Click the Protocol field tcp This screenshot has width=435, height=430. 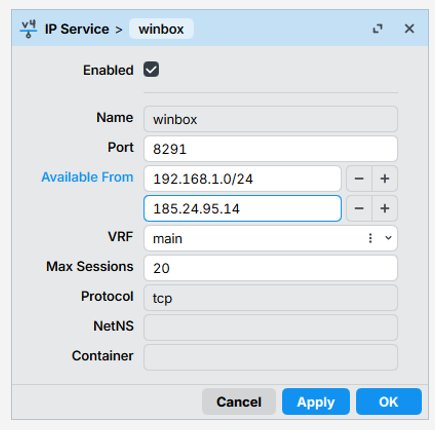(270, 298)
